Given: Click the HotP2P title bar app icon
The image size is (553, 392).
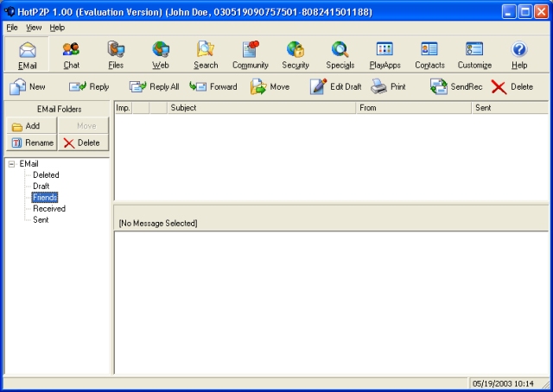Looking at the screenshot, I should point(10,11).
